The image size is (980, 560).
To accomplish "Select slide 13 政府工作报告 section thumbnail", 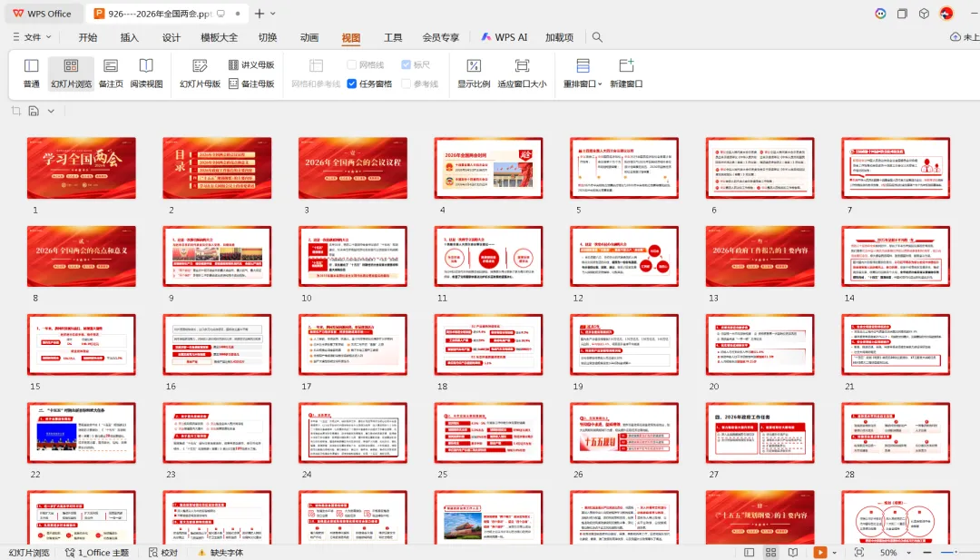I will pyautogui.click(x=760, y=256).
